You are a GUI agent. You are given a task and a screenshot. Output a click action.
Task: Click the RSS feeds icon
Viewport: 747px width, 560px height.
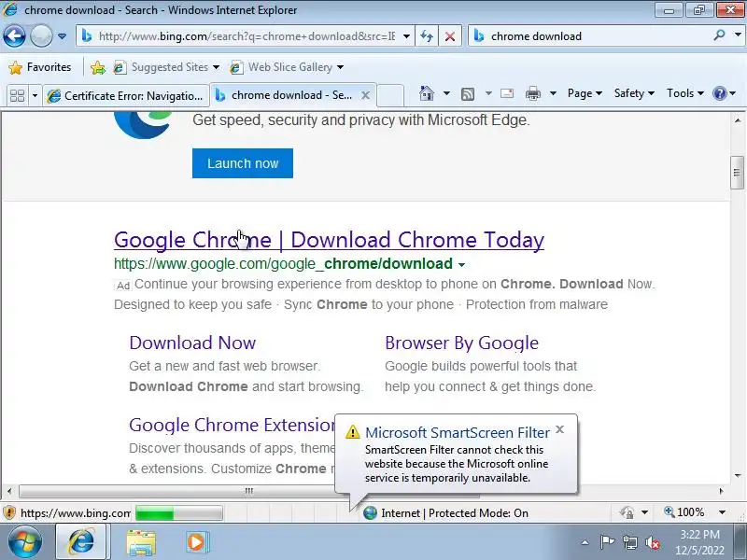pos(468,94)
